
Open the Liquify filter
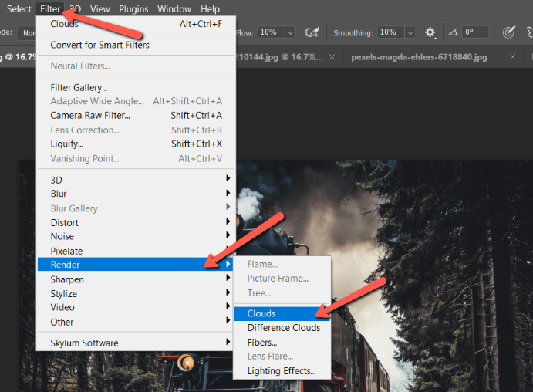[x=67, y=144]
